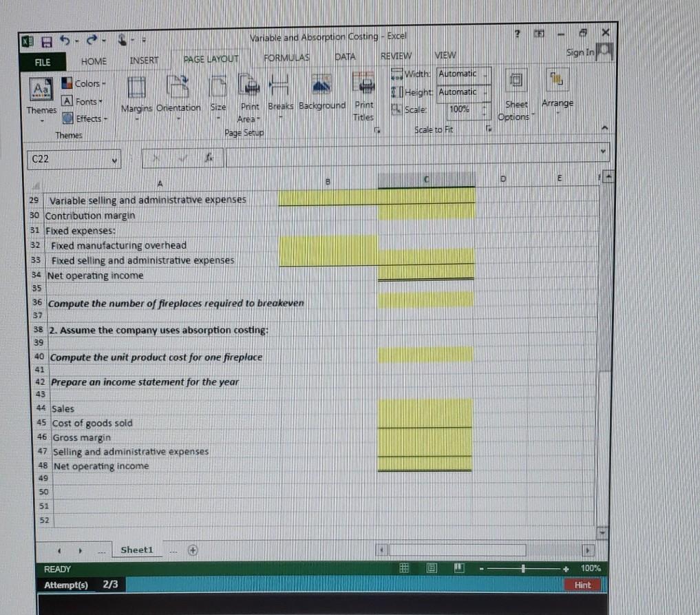
Task: Insert a page Break
Action: click(x=281, y=96)
